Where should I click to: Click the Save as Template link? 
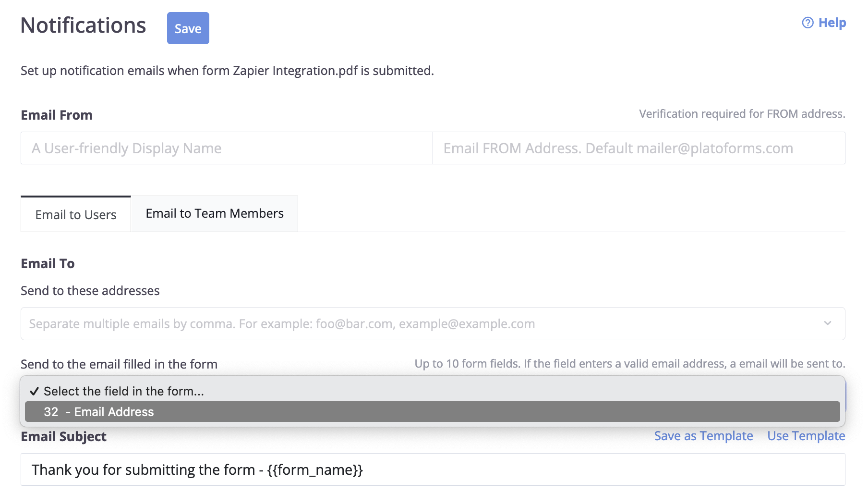[x=703, y=436]
